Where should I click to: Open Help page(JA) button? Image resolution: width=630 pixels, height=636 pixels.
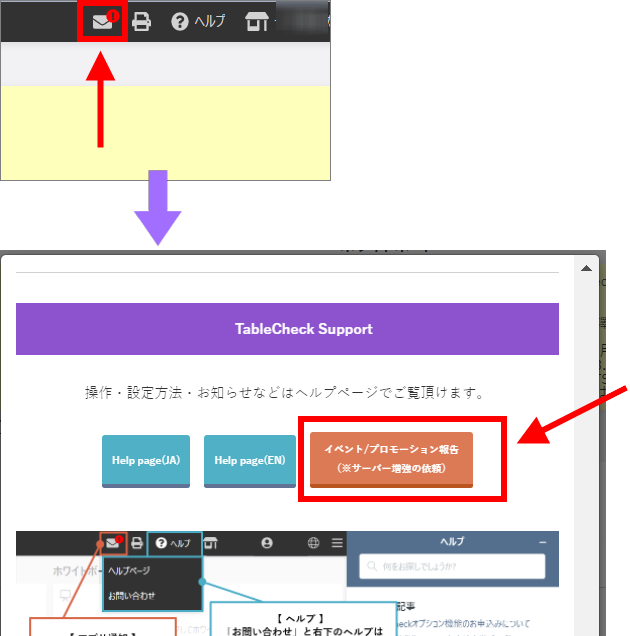point(146,460)
